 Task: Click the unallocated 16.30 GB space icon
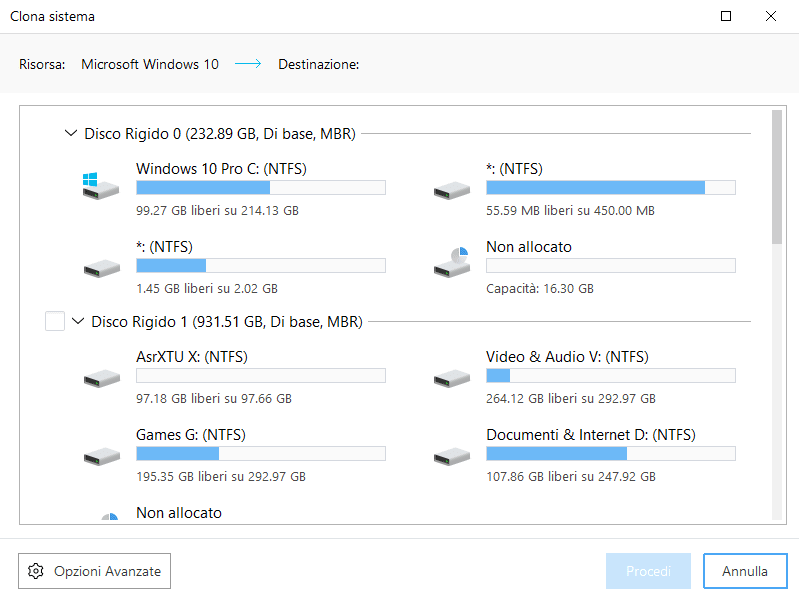pos(452,263)
